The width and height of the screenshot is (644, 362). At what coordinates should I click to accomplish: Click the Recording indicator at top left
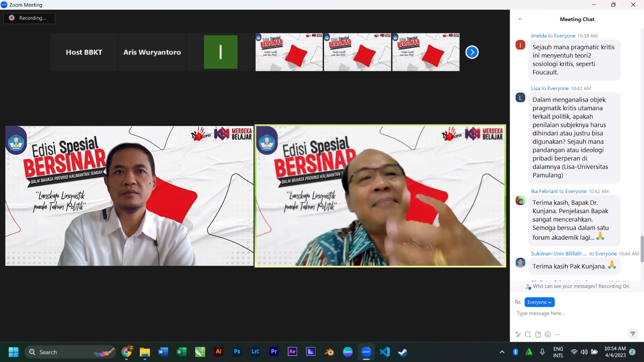29,18
